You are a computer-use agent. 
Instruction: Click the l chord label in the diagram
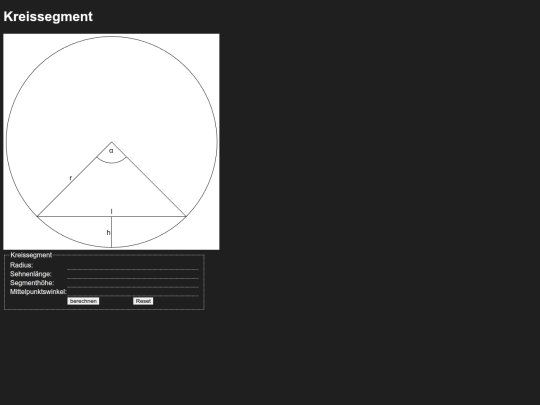[111, 211]
